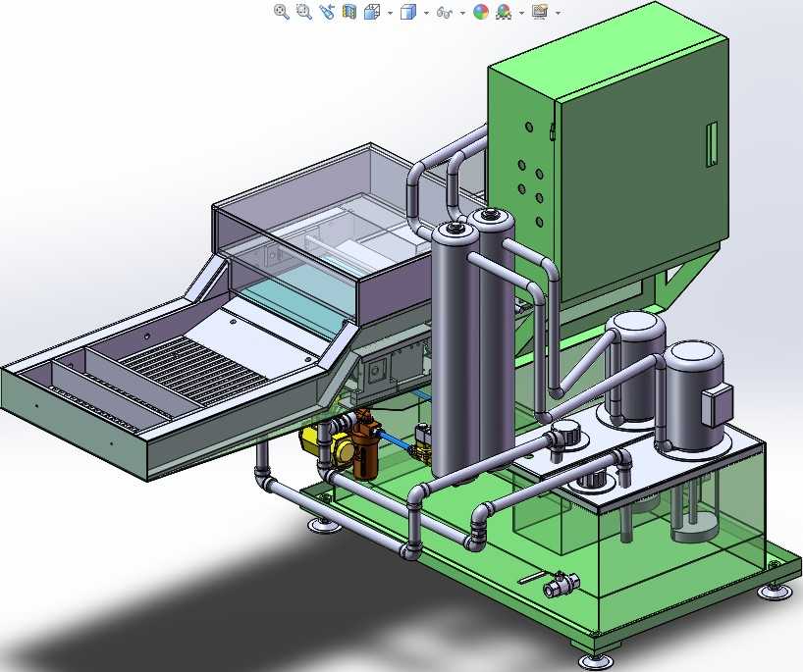Viewport: 803px width, 672px height.
Task: Open the View Orientation cube icon
Action: coord(372,12)
